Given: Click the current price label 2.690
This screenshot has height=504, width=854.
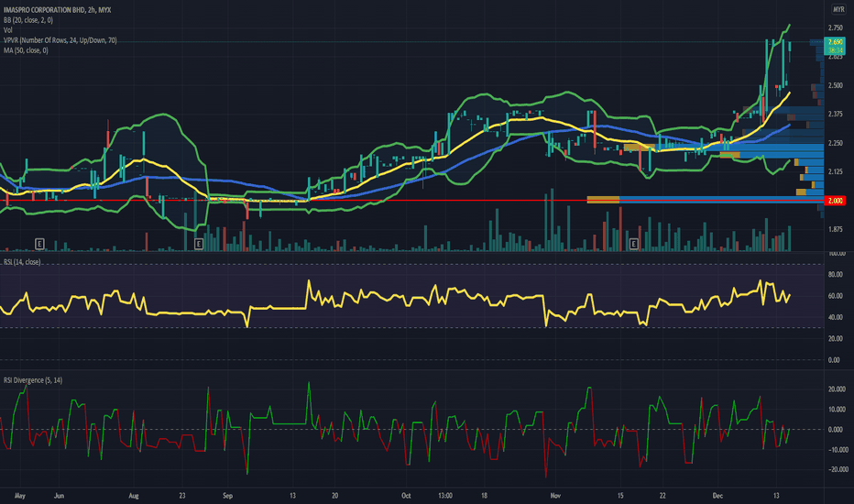Looking at the screenshot, I should click(x=835, y=42).
